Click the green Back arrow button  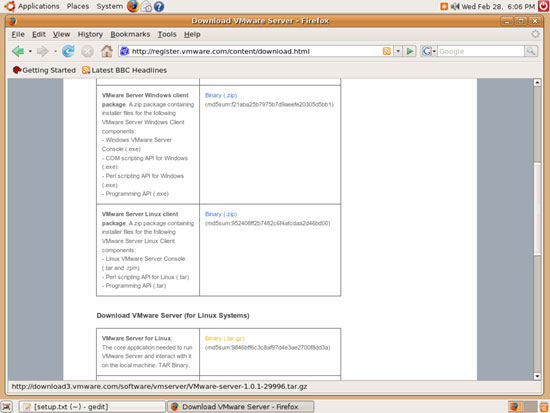pos(18,51)
